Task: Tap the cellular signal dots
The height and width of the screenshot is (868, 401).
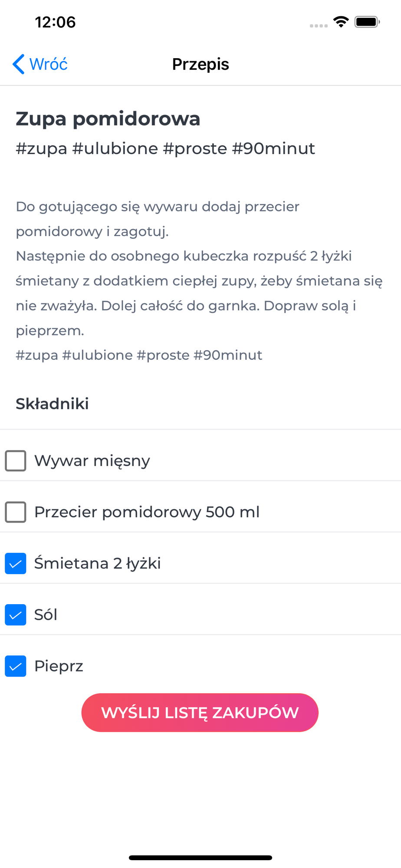Action: (319, 26)
